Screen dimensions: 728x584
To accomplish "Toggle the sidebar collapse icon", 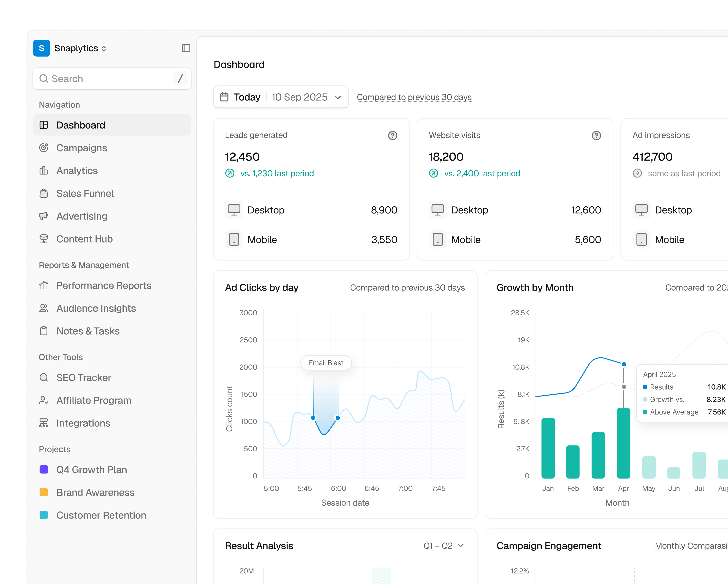I will coord(186,48).
